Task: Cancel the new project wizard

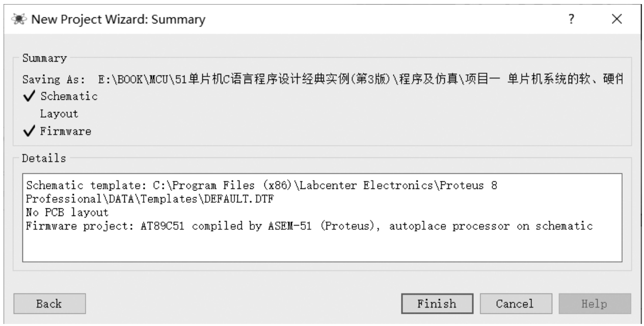Action: [515, 304]
